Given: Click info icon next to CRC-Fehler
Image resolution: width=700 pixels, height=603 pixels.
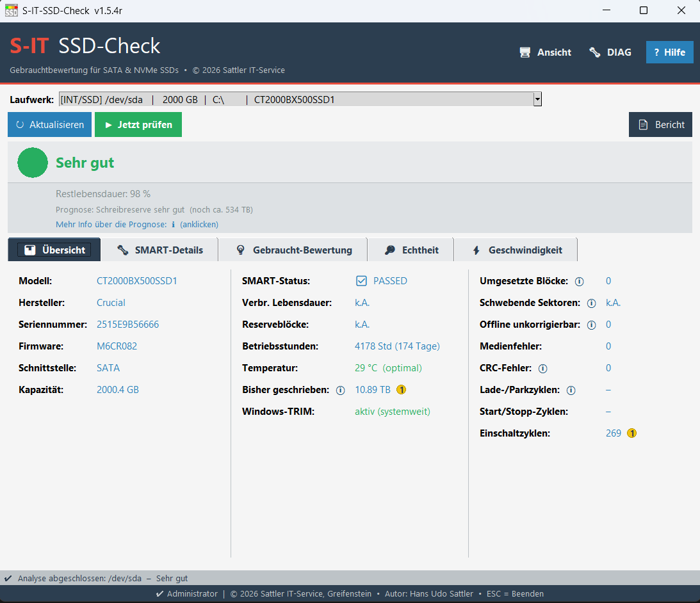Looking at the screenshot, I should [x=542, y=369].
